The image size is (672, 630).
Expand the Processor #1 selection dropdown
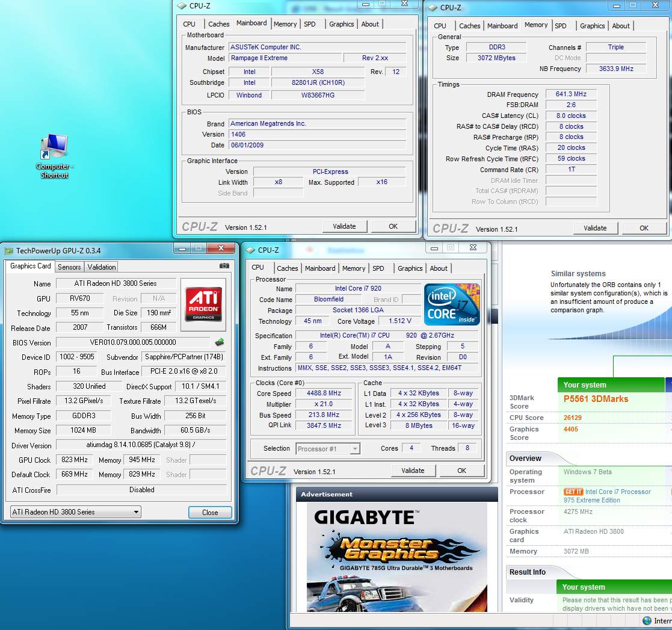coord(328,449)
